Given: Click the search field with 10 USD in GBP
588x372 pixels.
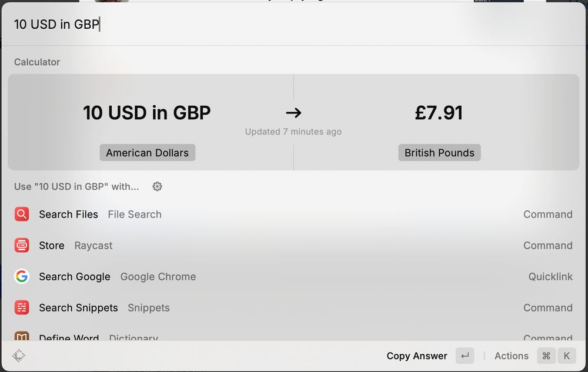Looking at the screenshot, I should (293, 24).
